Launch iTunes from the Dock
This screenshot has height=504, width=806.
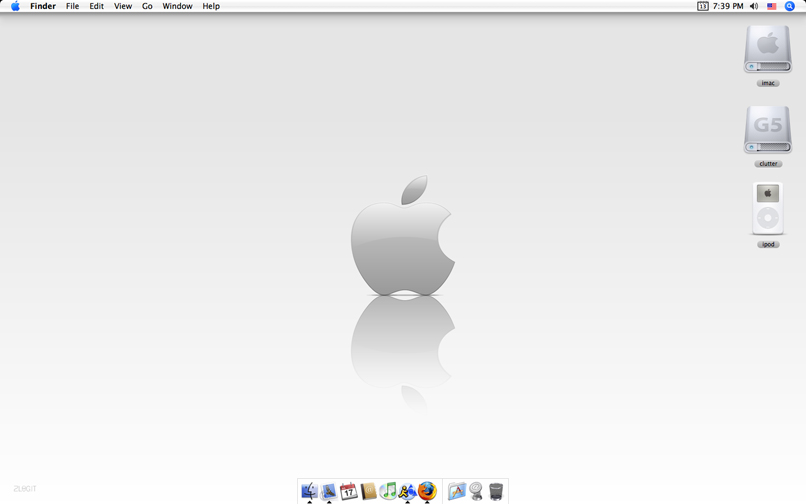pos(388,491)
